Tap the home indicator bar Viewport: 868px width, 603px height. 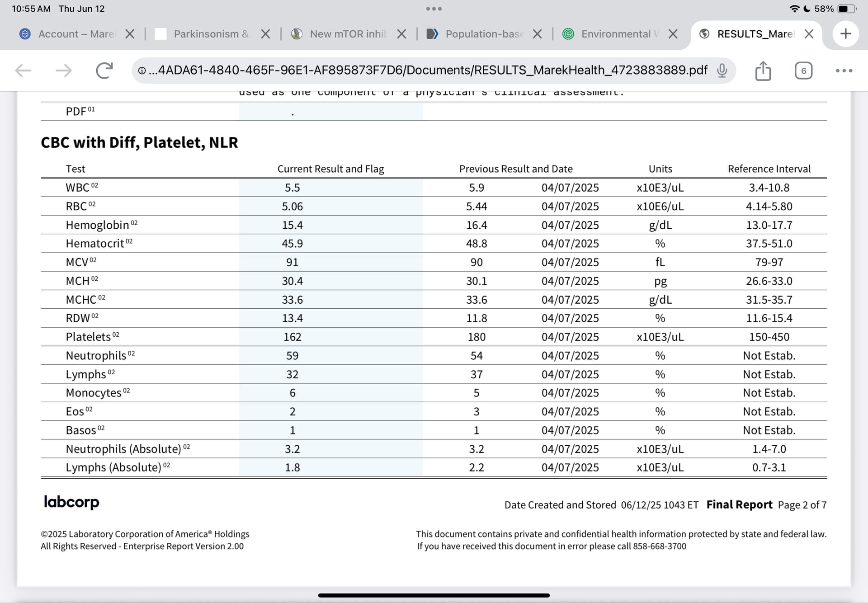(434, 595)
